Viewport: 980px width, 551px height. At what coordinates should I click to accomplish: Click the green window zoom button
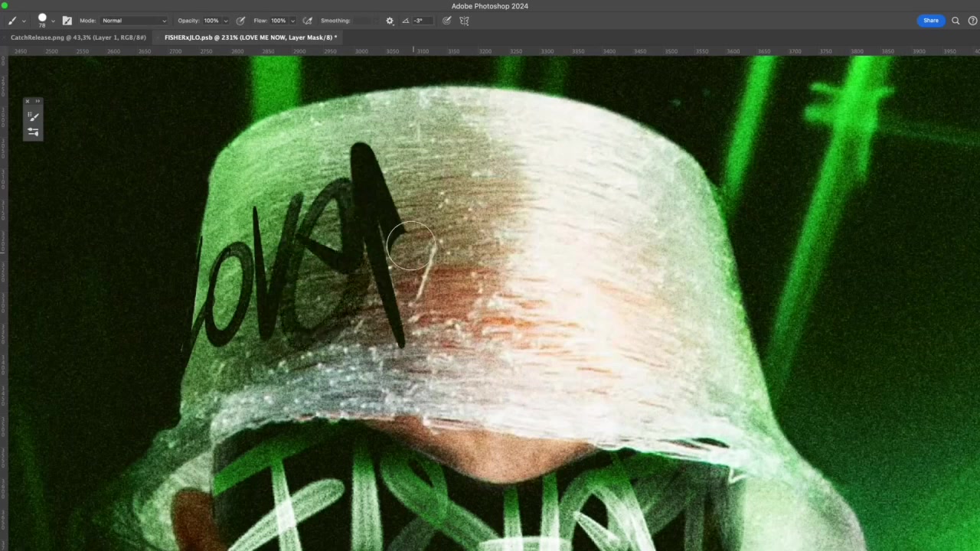tap(5, 6)
